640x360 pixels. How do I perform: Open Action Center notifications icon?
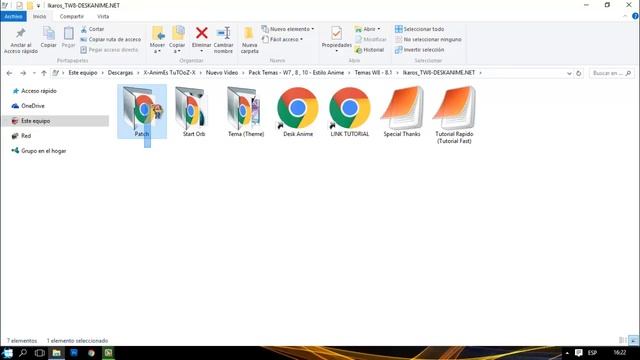coord(578,353)
